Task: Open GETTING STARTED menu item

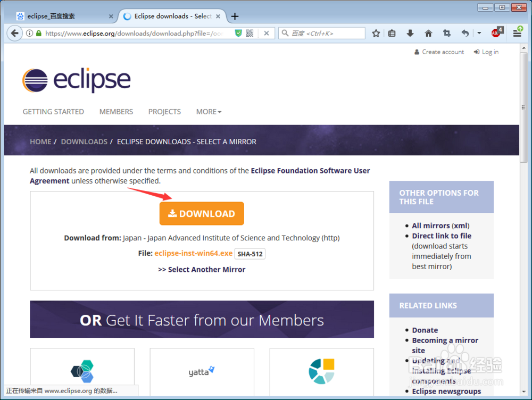Action: coord(53,112)
